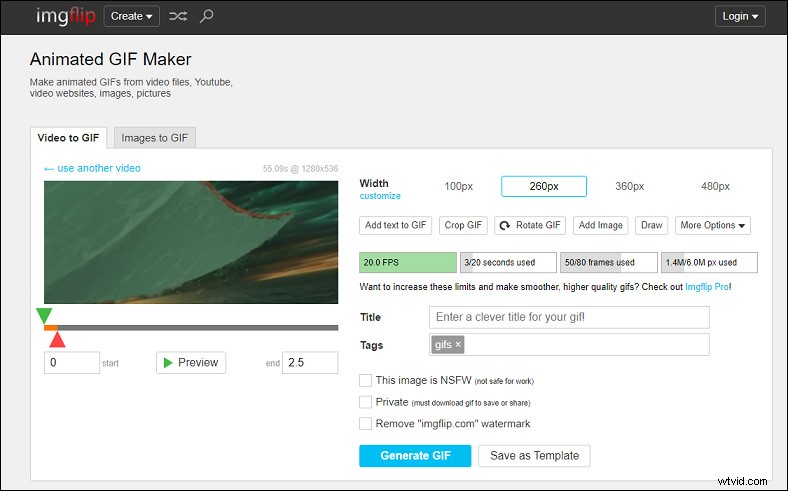Click Crop GIF button
The height and width of the screenshot is (491, 788).
[463, 225]
